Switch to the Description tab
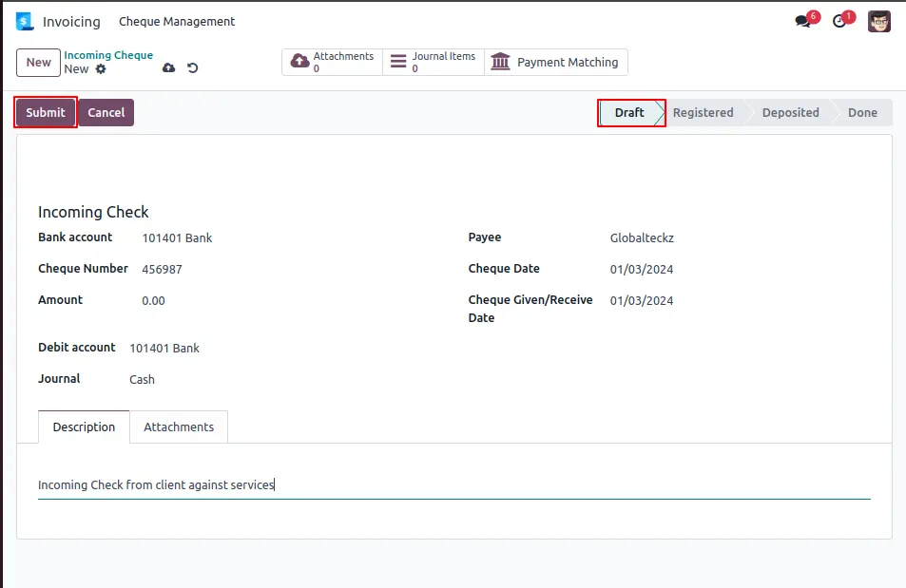The height and width of the screenshot is (588, 906). pyautogui.click(x=84, y=427)
